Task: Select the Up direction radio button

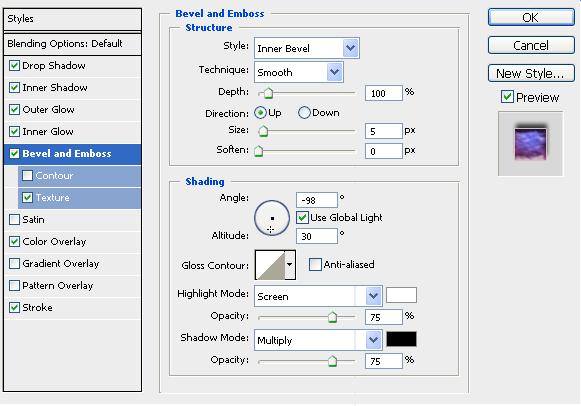Action: pyautogui.click(x=260, y=113)
